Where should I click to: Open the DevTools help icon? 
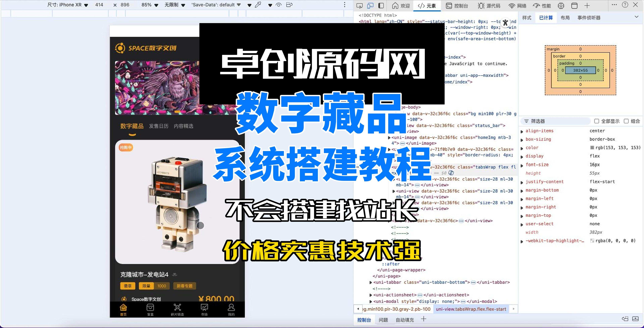(625, 5)
